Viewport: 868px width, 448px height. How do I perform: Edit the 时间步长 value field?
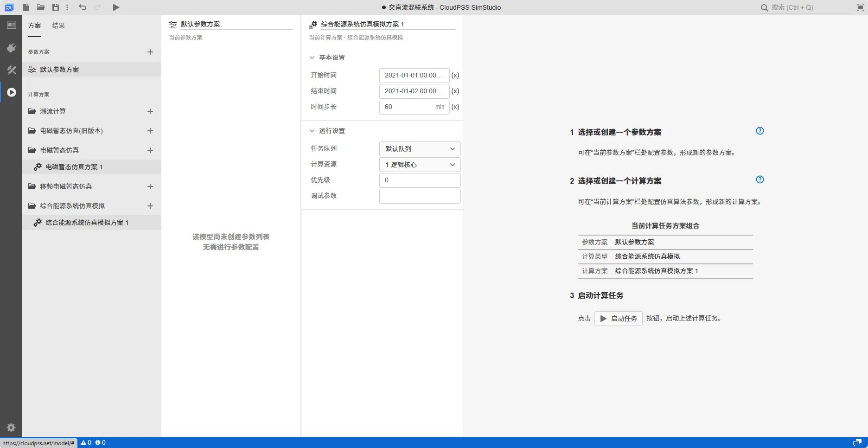pyautogui.click(x=414, y=107)
